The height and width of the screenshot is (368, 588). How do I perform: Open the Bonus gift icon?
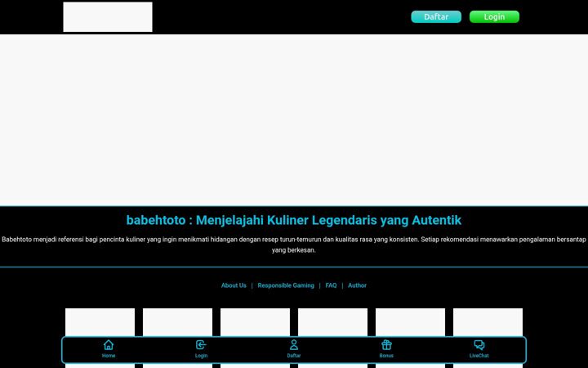[x=386, y=345]
